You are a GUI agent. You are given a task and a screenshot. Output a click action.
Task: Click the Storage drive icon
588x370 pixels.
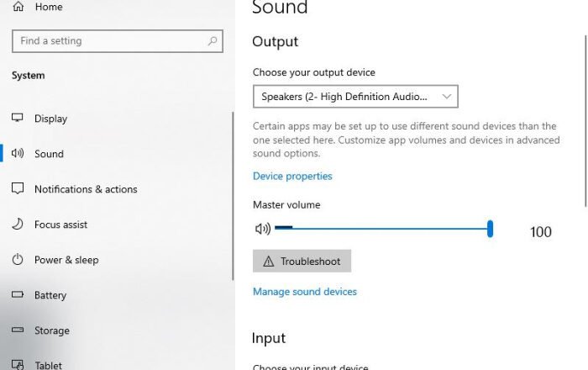[x=18, y=330]
